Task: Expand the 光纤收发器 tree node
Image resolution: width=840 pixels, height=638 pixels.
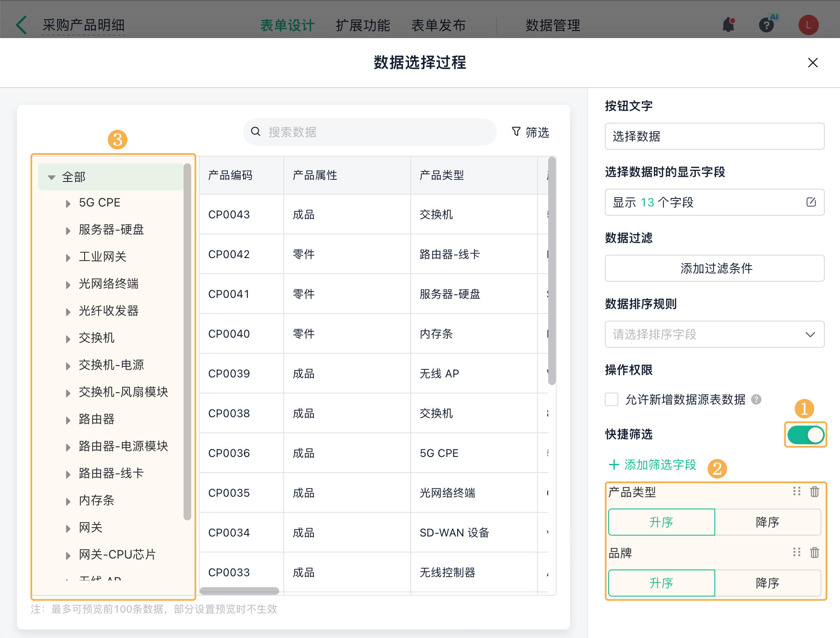Action: [x=68, y=312]
